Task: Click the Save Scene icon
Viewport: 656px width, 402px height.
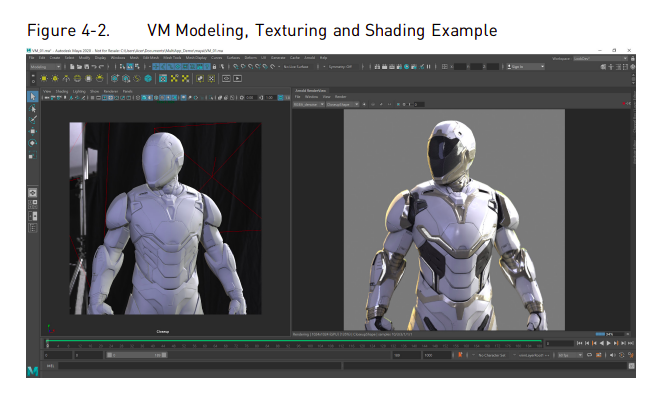Action: point(87,67)
